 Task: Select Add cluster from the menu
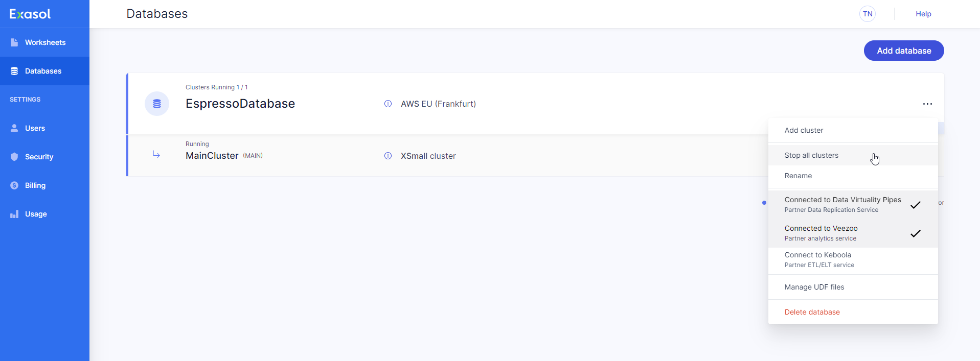coord(804,130)
